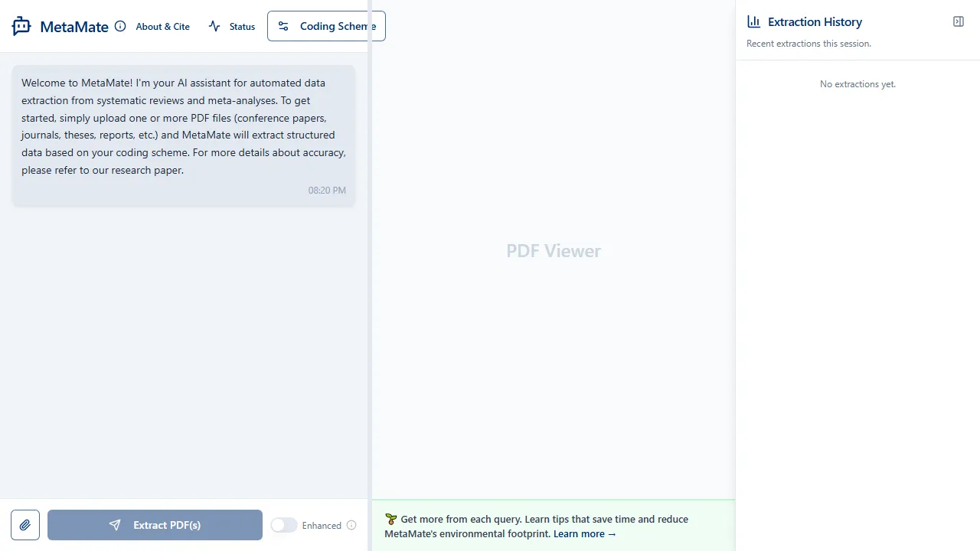Click the paperclip icon to attach files

[24, 525]
